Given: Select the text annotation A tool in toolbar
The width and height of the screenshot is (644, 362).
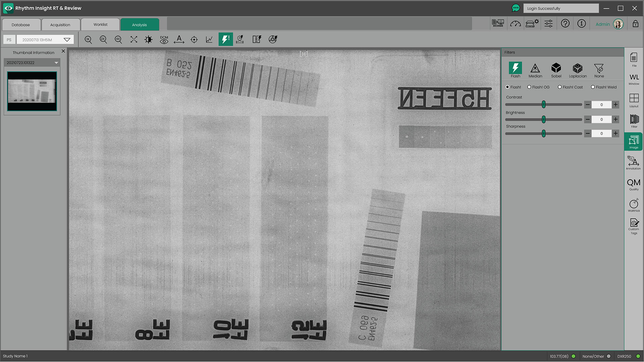Looking at the screenshot, I should [x=179, y=40].
